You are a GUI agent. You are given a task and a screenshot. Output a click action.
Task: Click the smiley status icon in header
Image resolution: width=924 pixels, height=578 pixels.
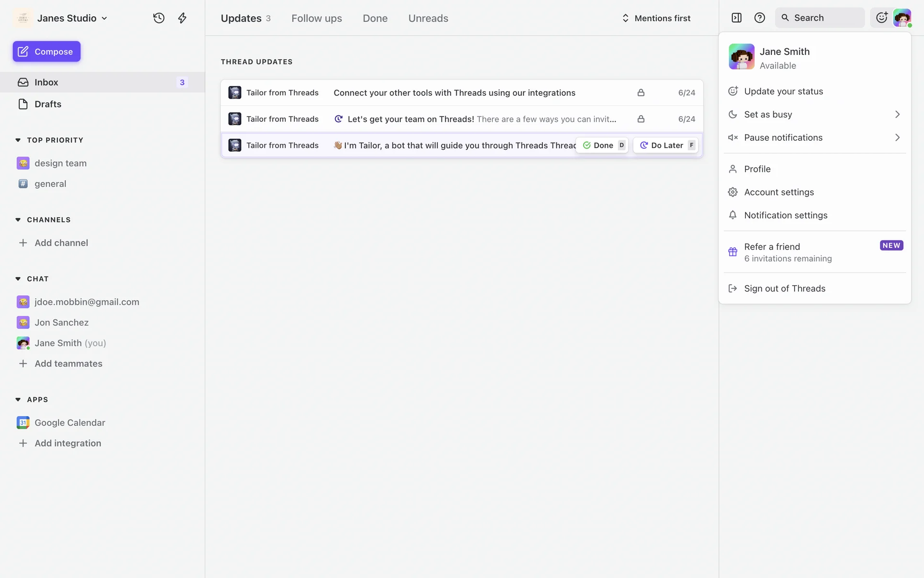[x=881, y=18]
